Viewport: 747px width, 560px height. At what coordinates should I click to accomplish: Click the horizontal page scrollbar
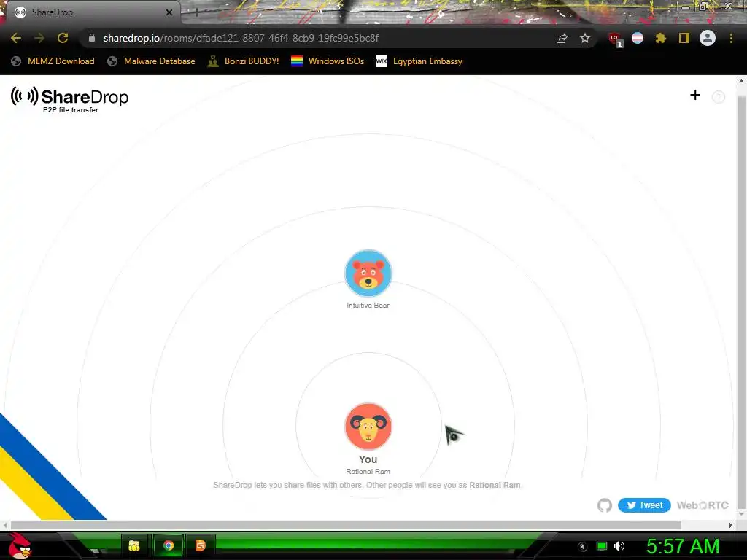coord(346,525)
